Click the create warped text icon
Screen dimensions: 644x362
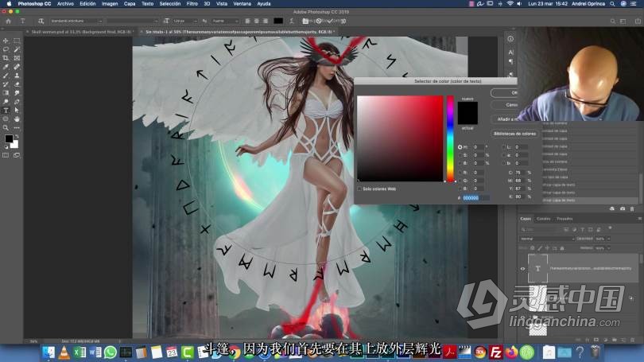(292, 21)
